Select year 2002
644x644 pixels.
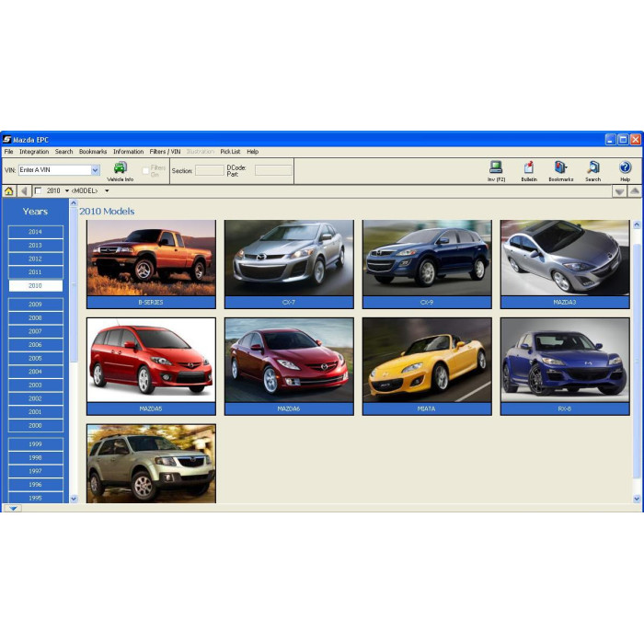[x=35, y=398]
